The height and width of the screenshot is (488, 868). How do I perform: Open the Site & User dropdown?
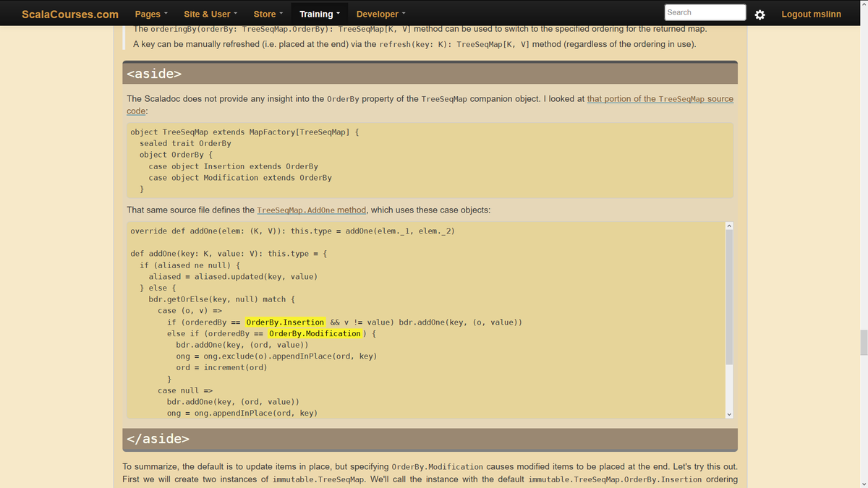click(210, 14)
